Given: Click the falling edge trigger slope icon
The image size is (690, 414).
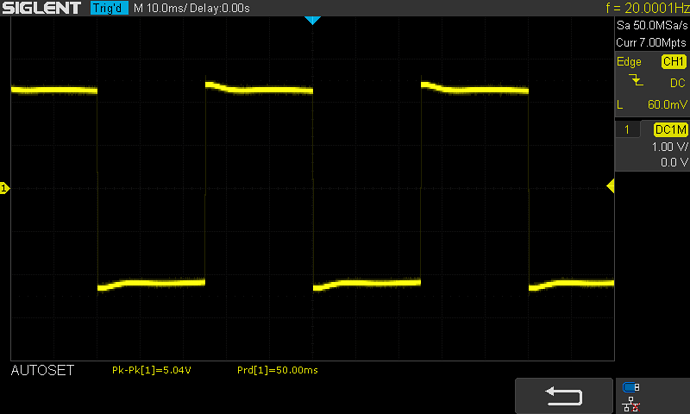Looking at the screenshot, I should (628, 82).
